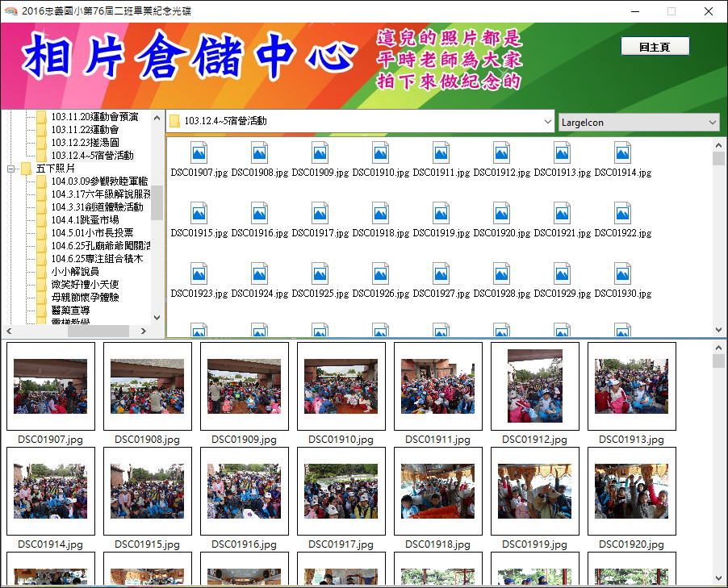Select DSC01912.jpg file icon in list
Viewport: 728px width, 588px height.
pos(502,153)
